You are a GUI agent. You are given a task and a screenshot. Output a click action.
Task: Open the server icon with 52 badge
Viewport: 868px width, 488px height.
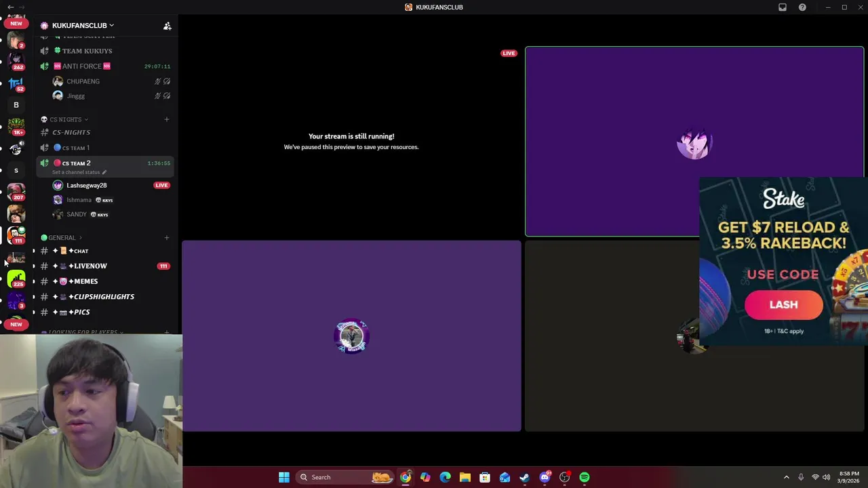click(16, 83)
